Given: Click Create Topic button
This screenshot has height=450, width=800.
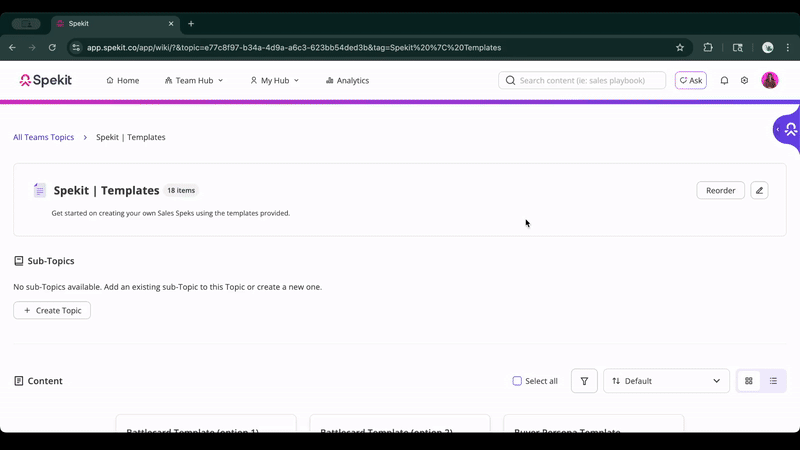Looking at the screenshot, I should coord(52,310).
